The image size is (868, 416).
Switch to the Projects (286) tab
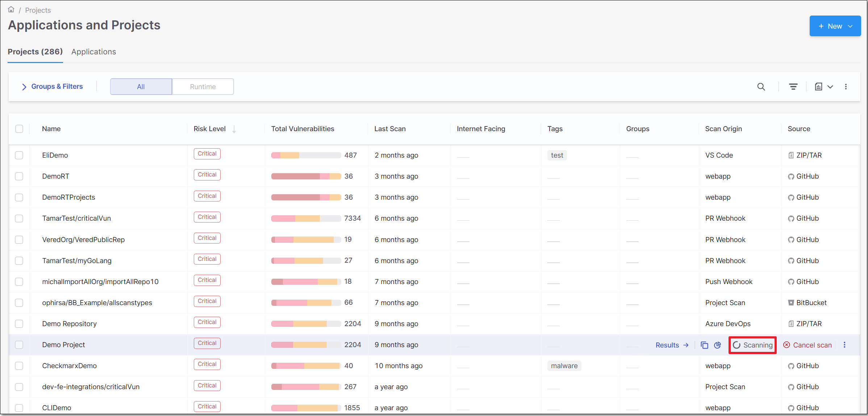(35, 52)
